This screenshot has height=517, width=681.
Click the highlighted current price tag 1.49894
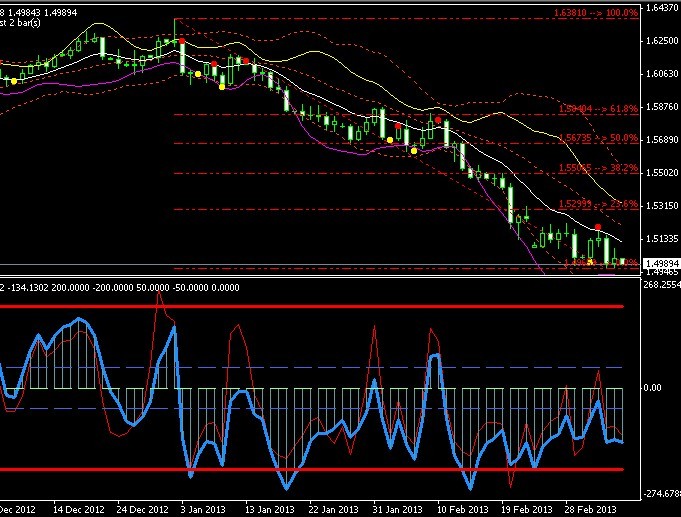pos(661,264)
